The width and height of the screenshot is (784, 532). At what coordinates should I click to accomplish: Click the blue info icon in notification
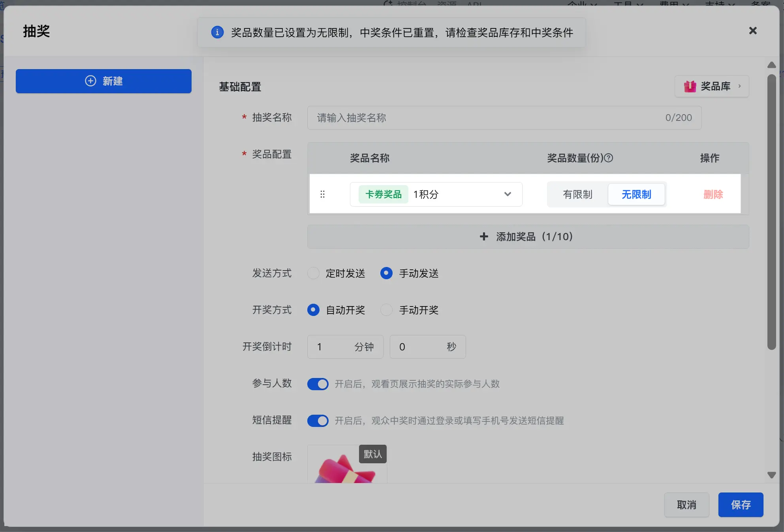217,32
